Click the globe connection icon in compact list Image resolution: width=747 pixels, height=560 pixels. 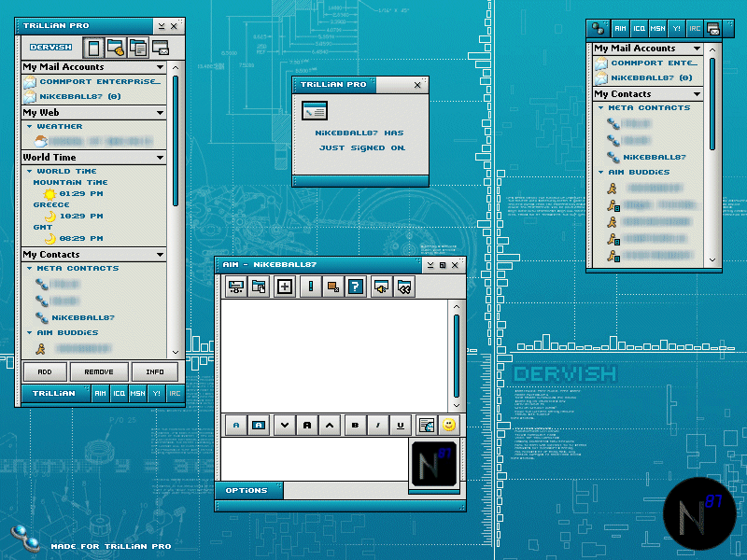[598, 29]
